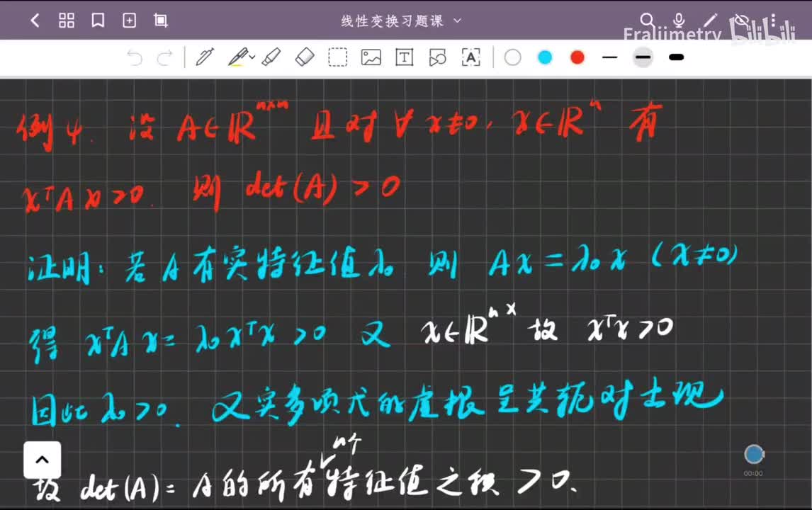
Task: Tap the blue recording indicator at 00:00
Action: [754, 455]
